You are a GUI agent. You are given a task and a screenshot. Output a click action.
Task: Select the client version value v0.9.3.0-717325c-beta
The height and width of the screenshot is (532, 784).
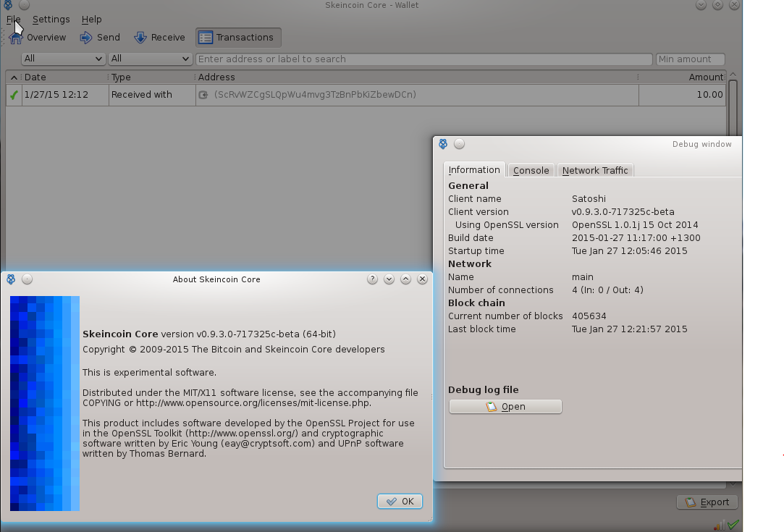[623, 212]
